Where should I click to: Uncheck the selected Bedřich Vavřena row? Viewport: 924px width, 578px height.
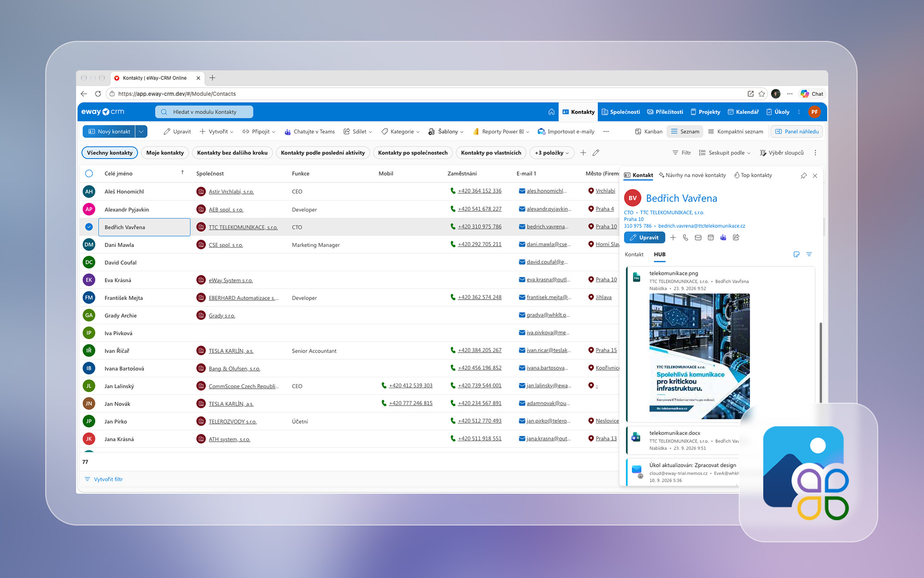click(x=89, y=227)
